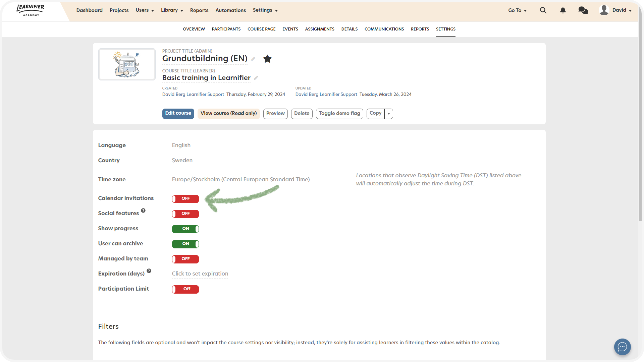The width and height of the screenshot is (644, 362).
Task: Change the Sweden country value
Action: [182, 161]
